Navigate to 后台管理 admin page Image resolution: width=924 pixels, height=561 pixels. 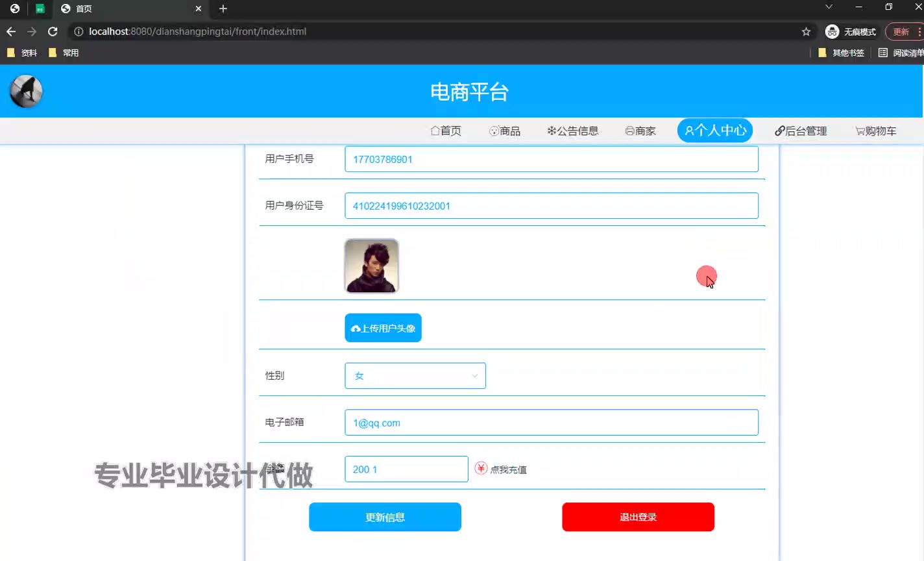801,131
